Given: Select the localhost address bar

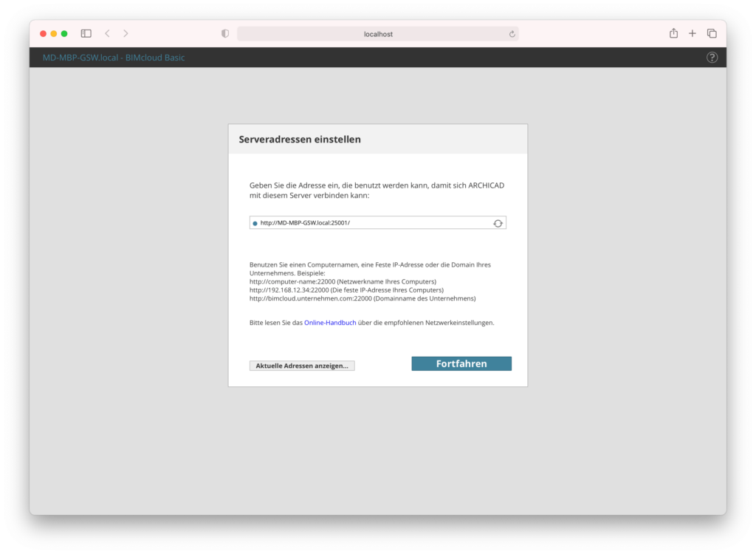Looking at the screenshot, I should (x=377, y=33).
